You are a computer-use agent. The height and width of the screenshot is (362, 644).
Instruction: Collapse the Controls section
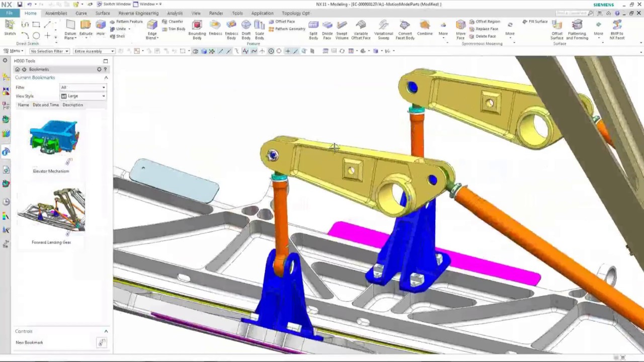[106, 331]
